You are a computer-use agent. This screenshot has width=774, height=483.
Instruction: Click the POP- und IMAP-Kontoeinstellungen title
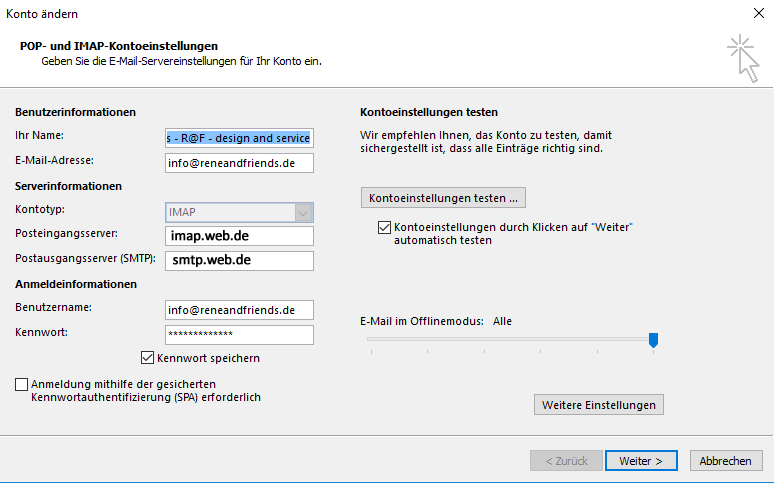(x=118, y=46)
